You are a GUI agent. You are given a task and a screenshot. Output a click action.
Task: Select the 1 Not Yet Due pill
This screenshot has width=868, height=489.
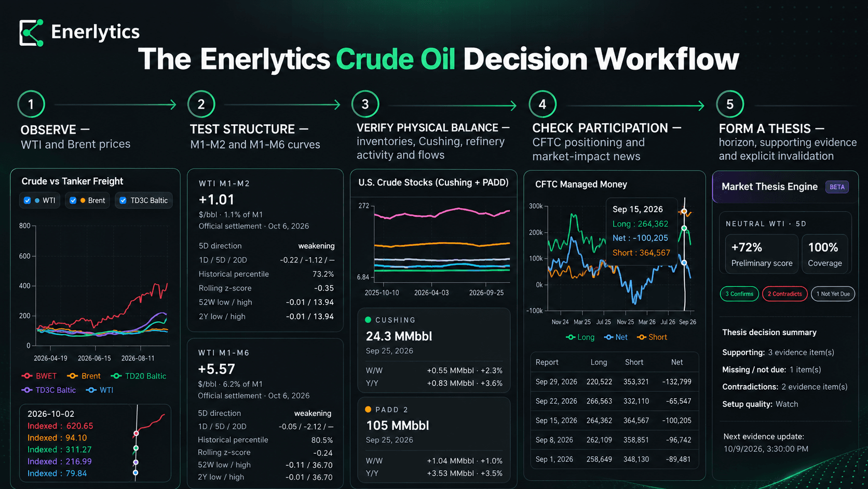tap(833, 294)
